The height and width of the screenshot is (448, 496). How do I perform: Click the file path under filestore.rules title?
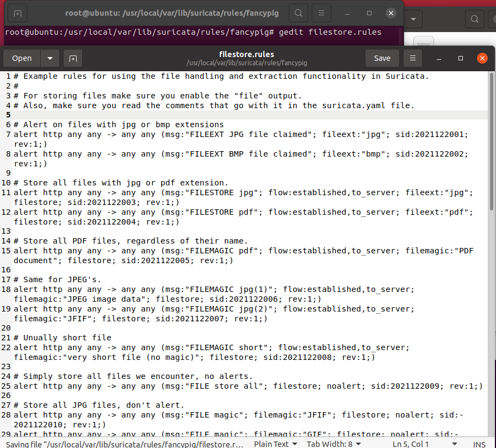247,63
